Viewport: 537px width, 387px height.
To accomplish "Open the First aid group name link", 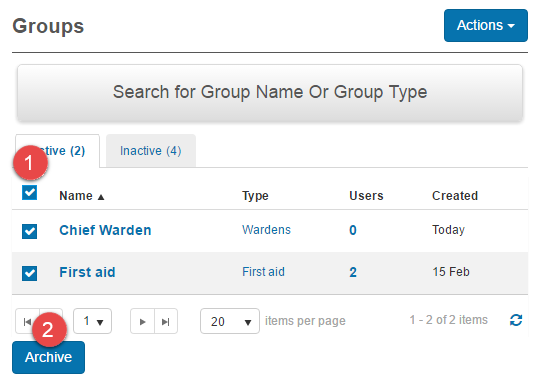I will click(87, 272).
